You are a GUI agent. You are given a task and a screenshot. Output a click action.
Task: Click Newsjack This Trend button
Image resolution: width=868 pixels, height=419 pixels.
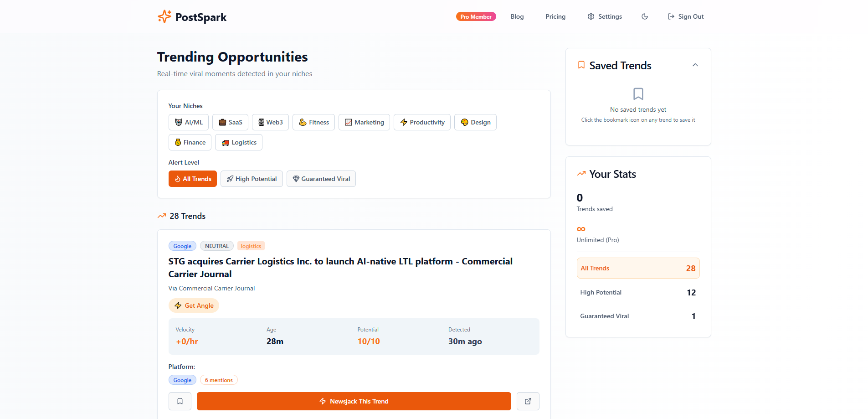coord(354,401)
